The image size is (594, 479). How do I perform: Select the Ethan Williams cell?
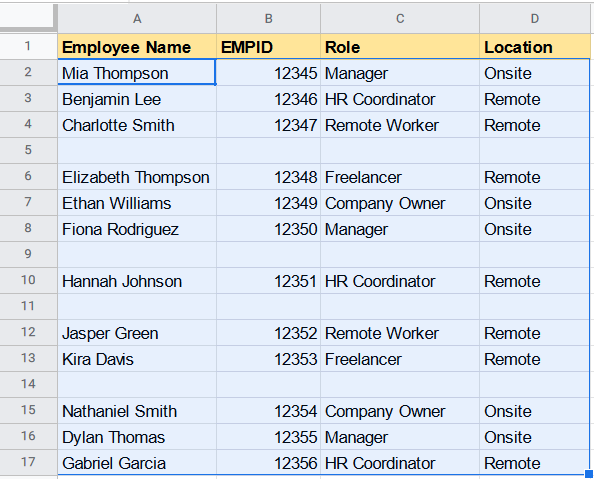(x=137, y=203)
